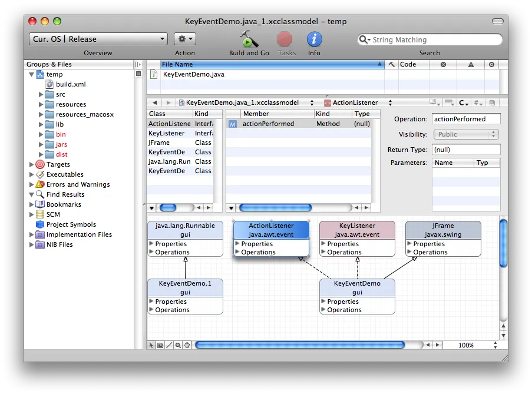The height and width of the screenshot is (394, 532).
Task: Expand the resources_macosx folder
Action: [x=41, y=114]
